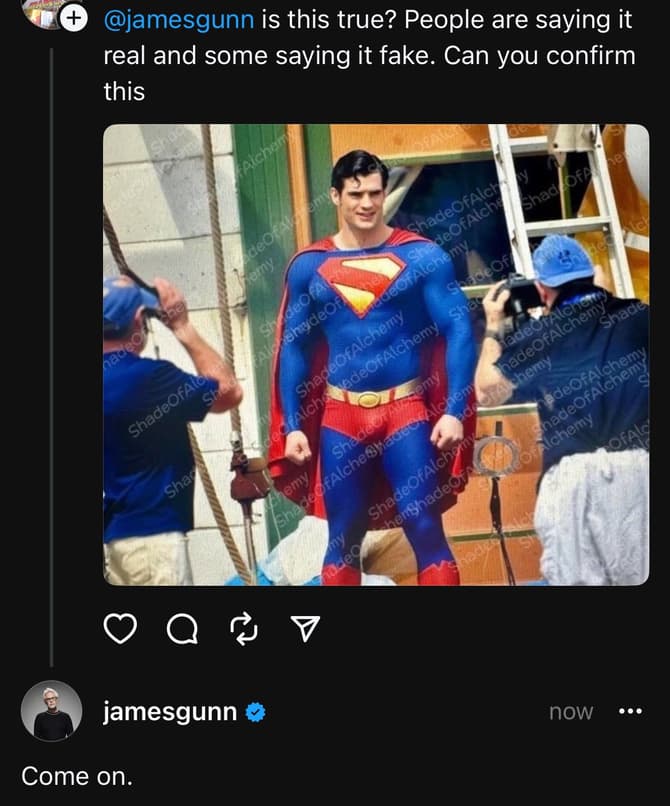Click the blue verified badge beside jamesgunn

pos(256,712)
